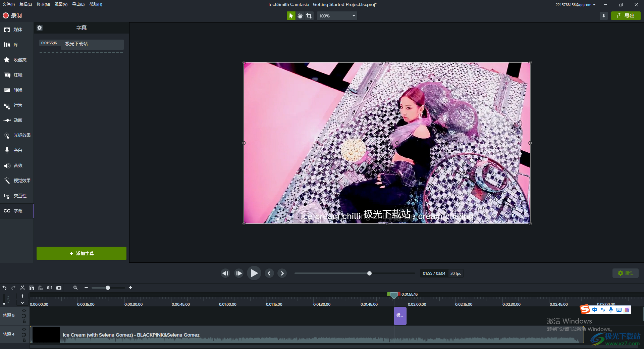
Task: Select the hand Pan tool
Action: pyautogui.click(x=300, y=16)
